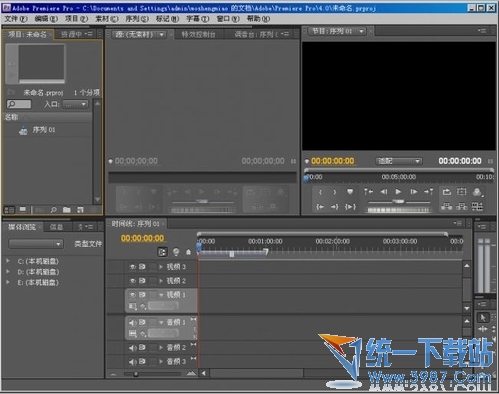Create new bin in Project panel
The width and height of the screenshot is (499, 394).
[x=67, y=210]
